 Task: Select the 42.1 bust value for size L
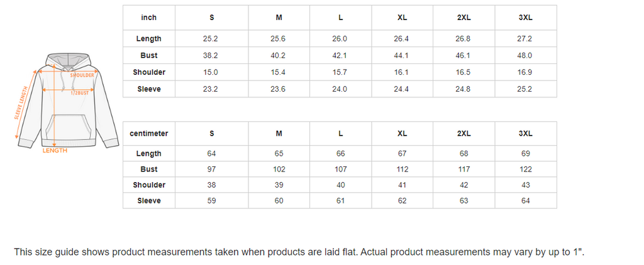click(340, 55)
